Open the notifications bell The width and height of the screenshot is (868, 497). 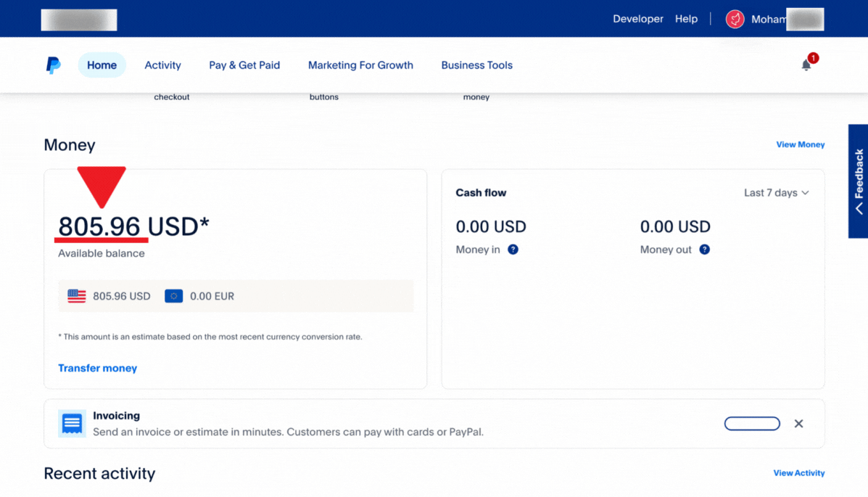[806, 65]
